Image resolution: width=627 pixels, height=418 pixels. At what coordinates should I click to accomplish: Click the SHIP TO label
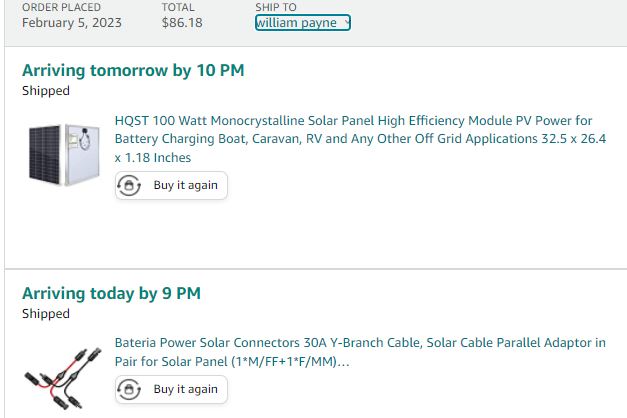[276, 7]
